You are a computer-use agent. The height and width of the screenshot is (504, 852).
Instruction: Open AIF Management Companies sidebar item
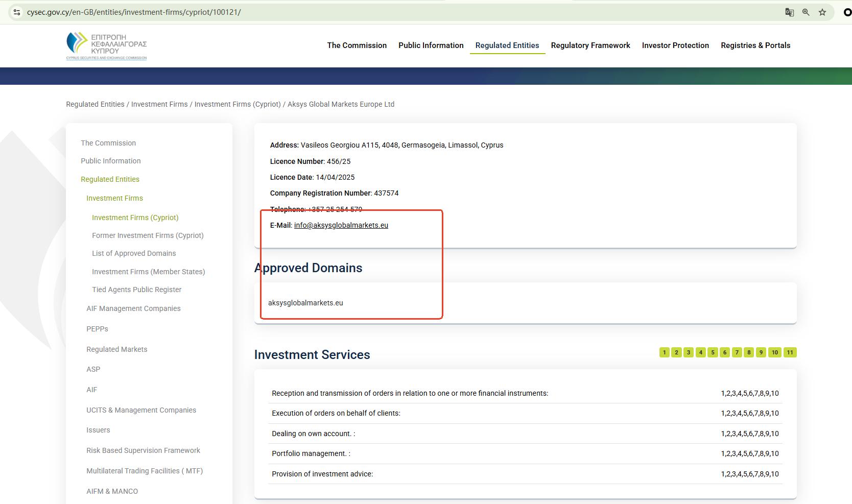pos(133,308)
